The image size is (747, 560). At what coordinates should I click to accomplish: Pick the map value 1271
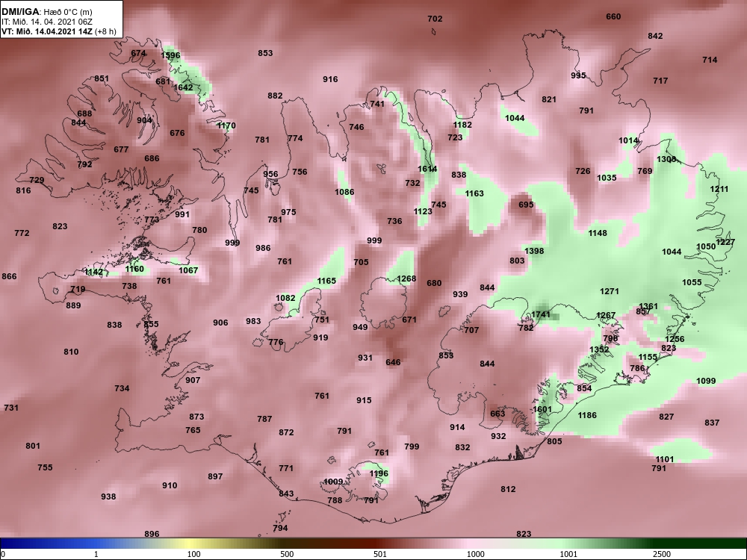(x=610, y=291)
